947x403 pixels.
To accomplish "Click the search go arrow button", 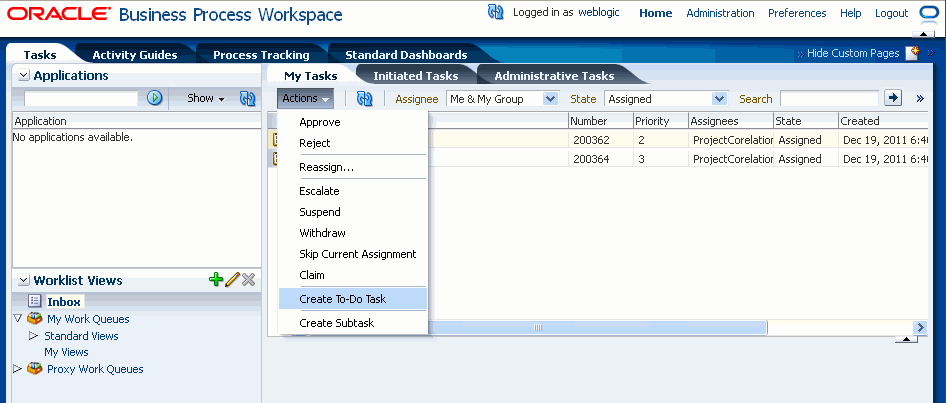I will point(893,98).
